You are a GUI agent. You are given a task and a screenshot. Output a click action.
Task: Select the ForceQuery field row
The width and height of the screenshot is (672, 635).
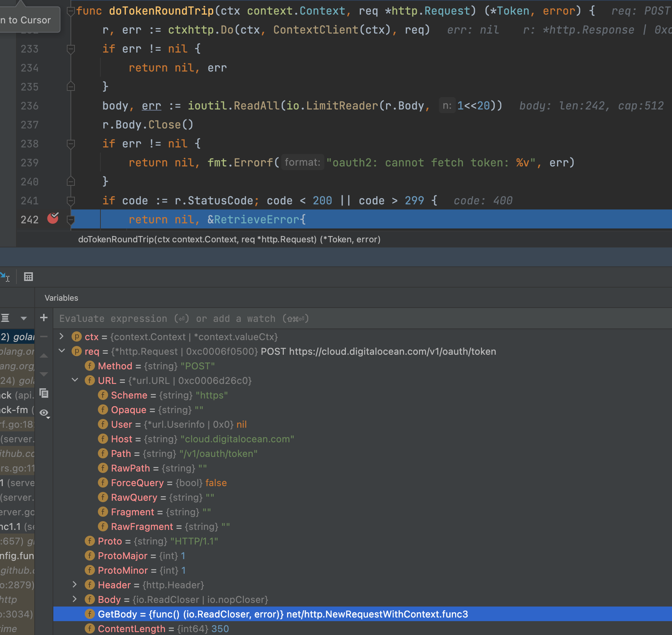click(x=362, y=483)
